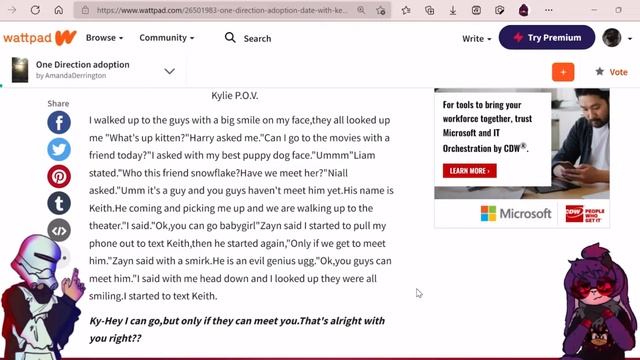Share story on Tumblr
Image resolution: width=640 pixels, height=360 pixels.
point(59,203)
